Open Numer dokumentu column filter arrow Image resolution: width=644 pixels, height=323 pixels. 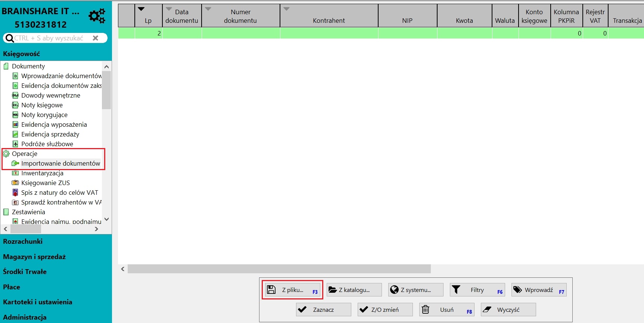(208, 9)
